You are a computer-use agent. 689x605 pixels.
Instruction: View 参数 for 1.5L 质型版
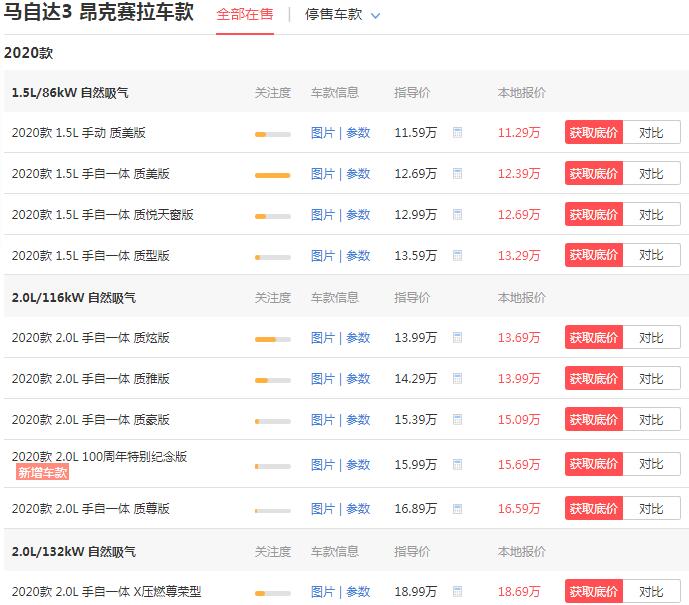pos(358,255)
